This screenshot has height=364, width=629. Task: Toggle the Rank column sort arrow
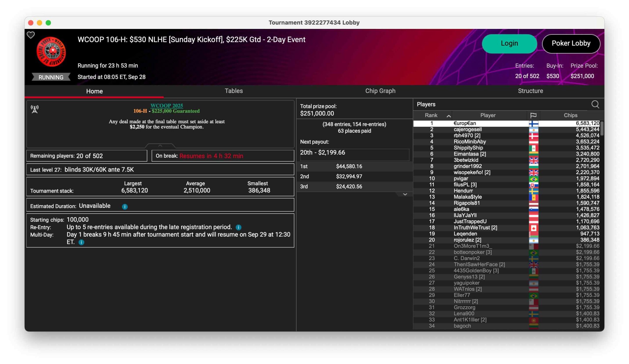[449, 116]
